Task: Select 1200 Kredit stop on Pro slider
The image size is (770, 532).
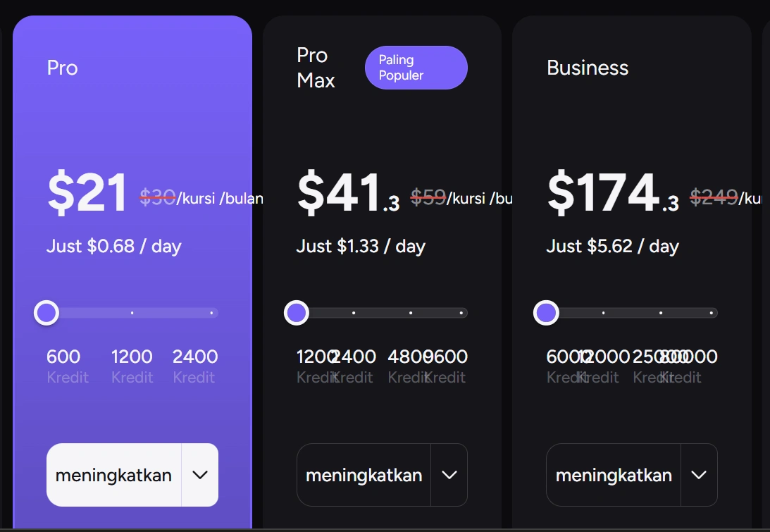Action: [x=132, y=312]
